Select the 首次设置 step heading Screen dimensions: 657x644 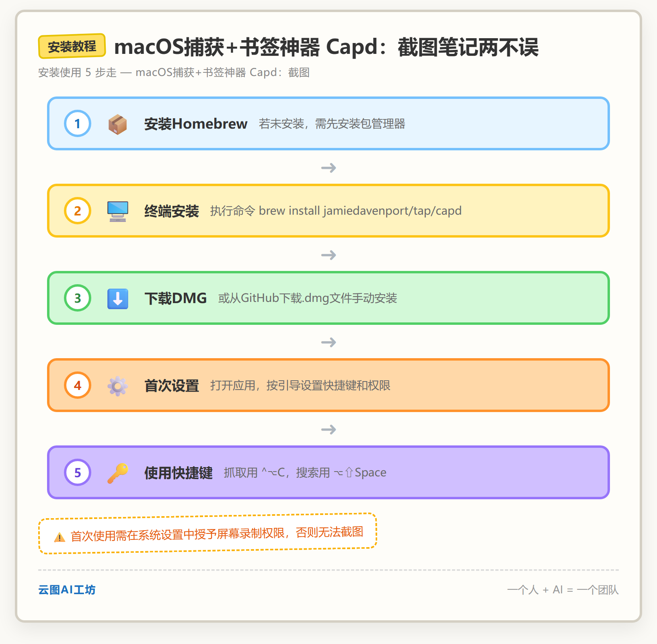(x=172, y=386)
